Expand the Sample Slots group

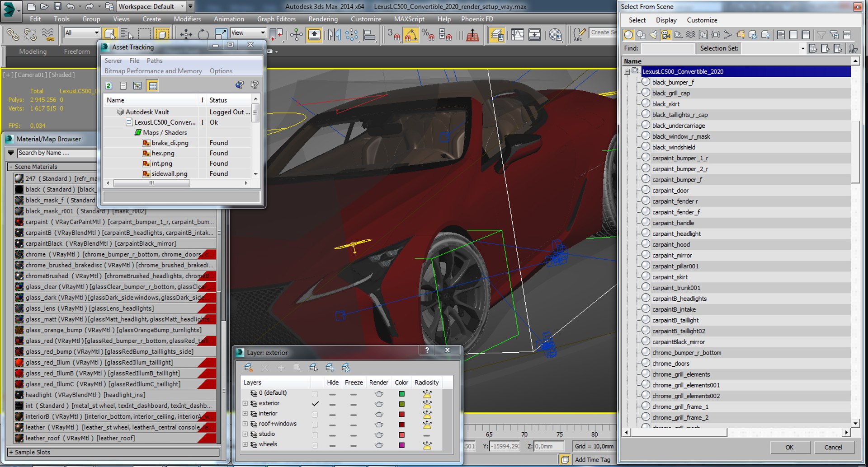coord(11,452)
